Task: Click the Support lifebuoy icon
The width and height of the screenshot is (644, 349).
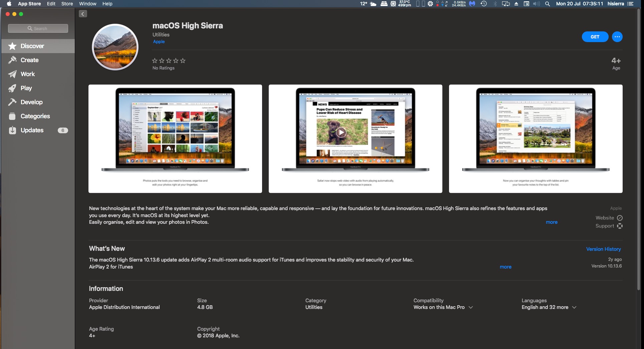Action: coord(620,226)
